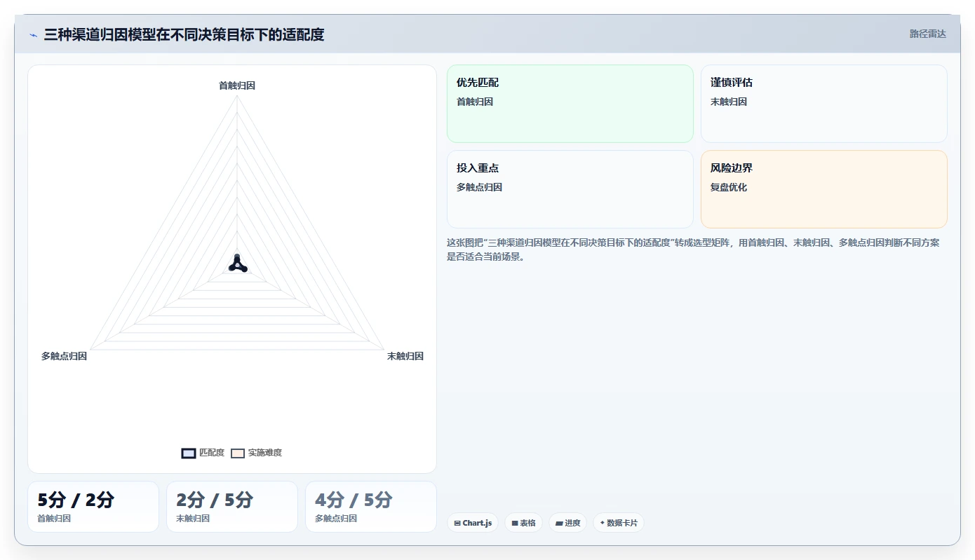Click the description paragraph starting 这张图把
Image resolution: width=975 pixels, height=560 pixels.
click(x=693, y=250)
